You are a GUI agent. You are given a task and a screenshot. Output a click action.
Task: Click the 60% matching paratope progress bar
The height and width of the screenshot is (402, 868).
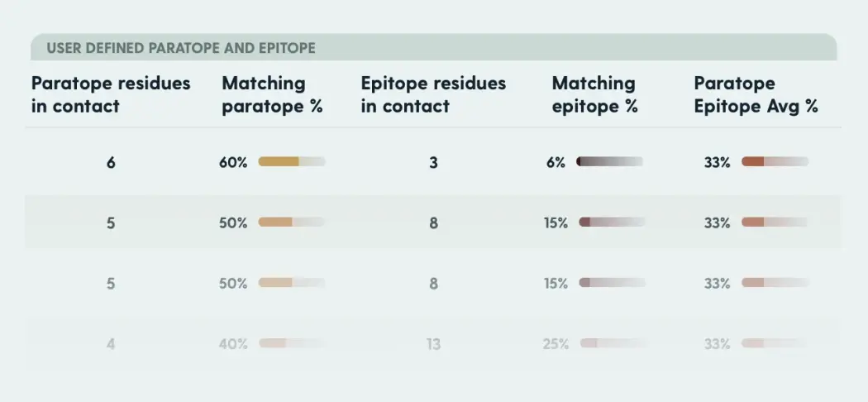(x=291, y=162)
